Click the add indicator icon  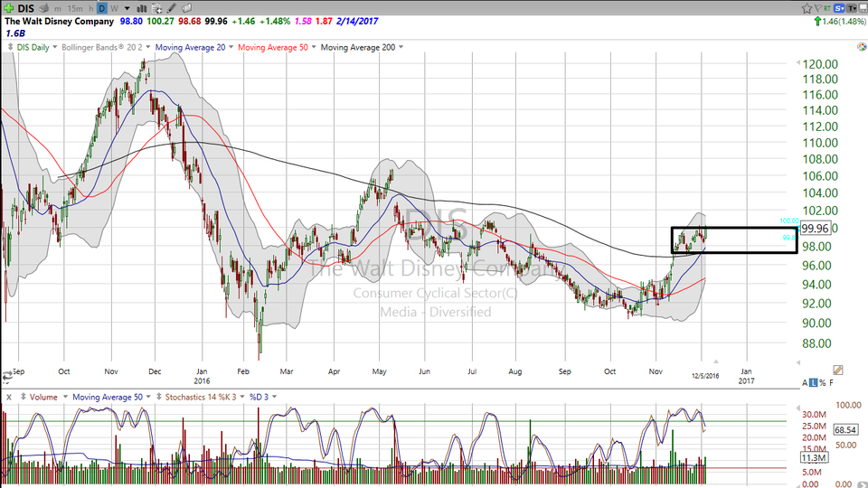(x=156, y=8)
